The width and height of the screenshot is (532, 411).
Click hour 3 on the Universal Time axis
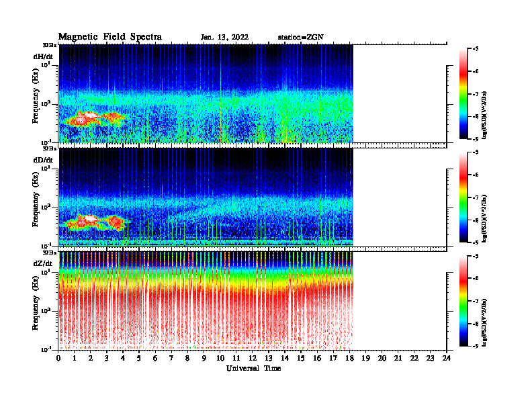point(107,359)
